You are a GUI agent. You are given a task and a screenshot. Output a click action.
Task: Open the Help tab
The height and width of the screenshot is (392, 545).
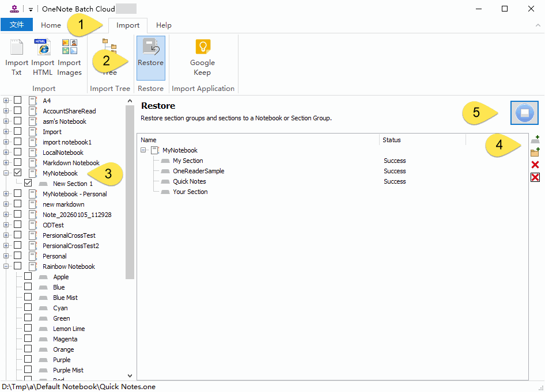click(x=164, y=25)
